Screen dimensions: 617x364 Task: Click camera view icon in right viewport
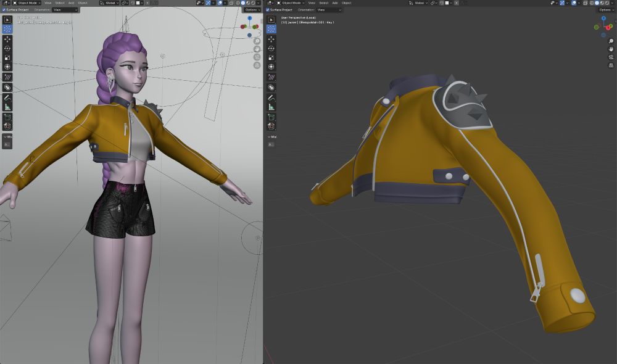611,57
